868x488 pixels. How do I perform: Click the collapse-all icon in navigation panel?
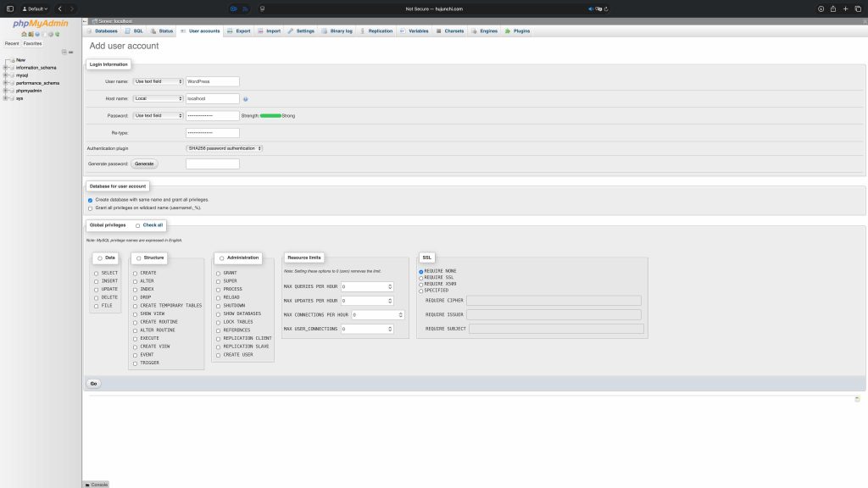pos(64,52)
